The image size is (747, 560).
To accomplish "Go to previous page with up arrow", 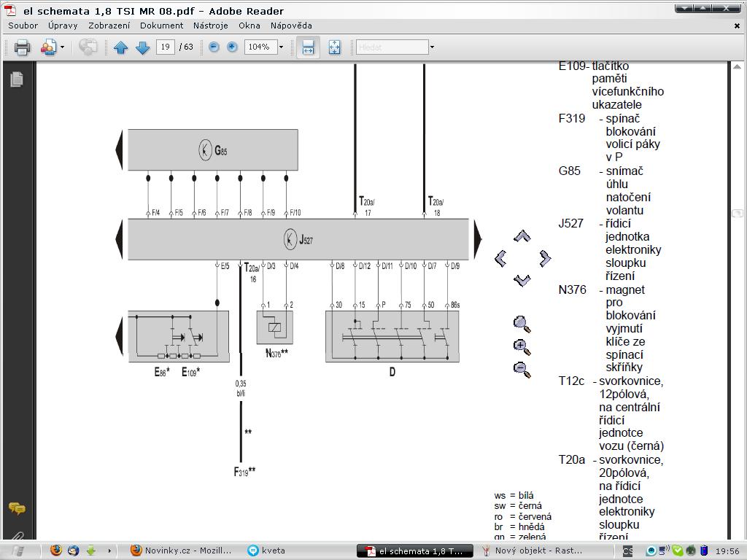I will [x=121, y=47].
